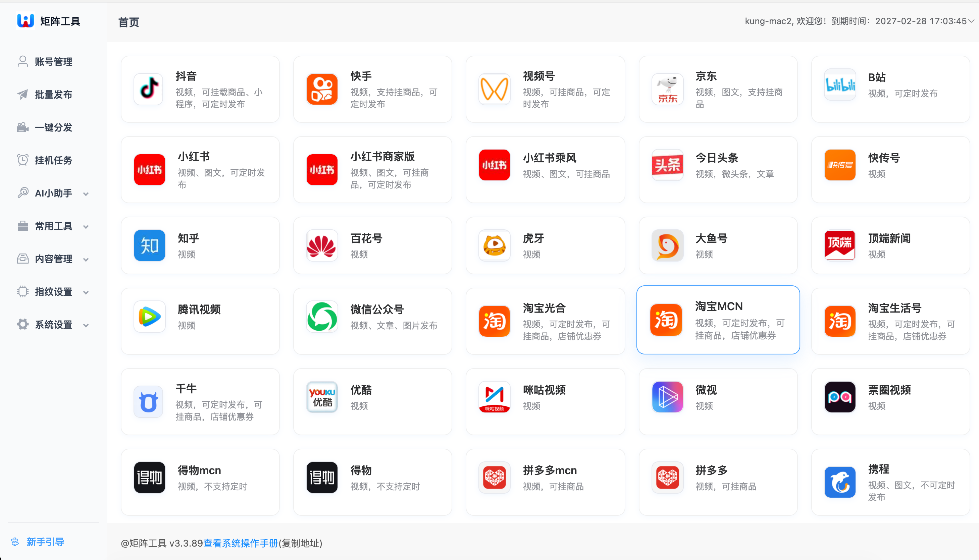Click the 腾讯视频 play icon
The image size is (979, 560).
coord(149,317)
